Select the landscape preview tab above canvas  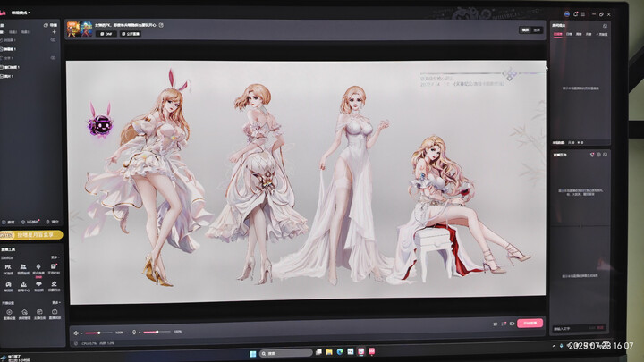[x=525, y=29]
